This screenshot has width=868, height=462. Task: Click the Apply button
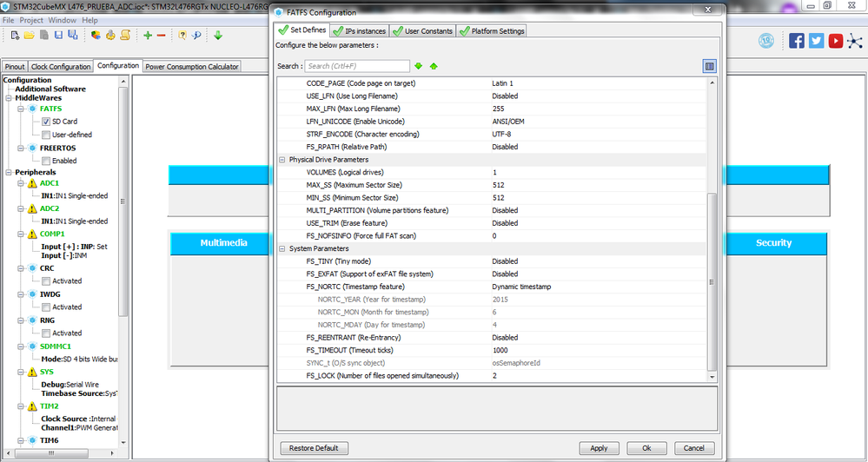[599, 448]
